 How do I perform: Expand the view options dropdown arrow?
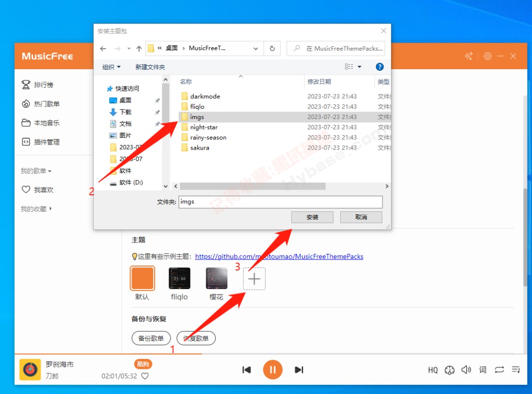point(360,67)
